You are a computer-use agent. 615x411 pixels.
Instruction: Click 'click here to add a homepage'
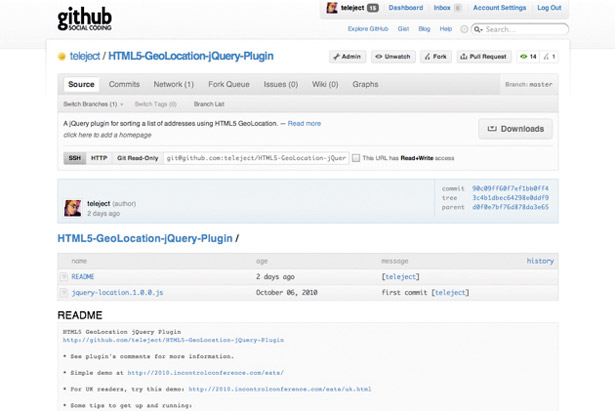(x=107, y=135)
